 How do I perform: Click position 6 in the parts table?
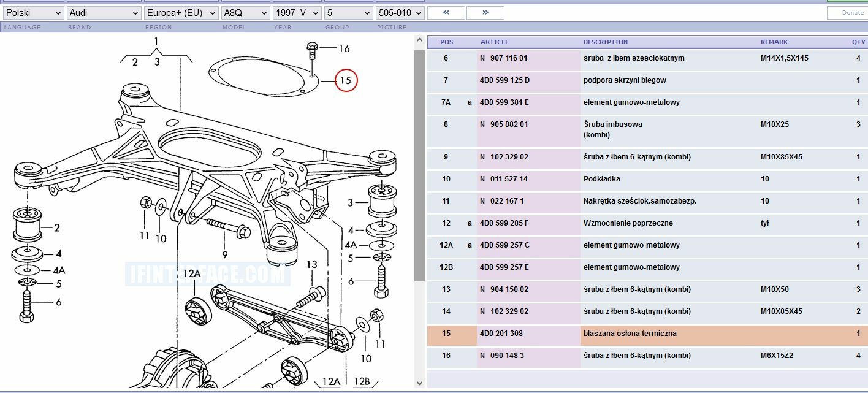point(446,58)
